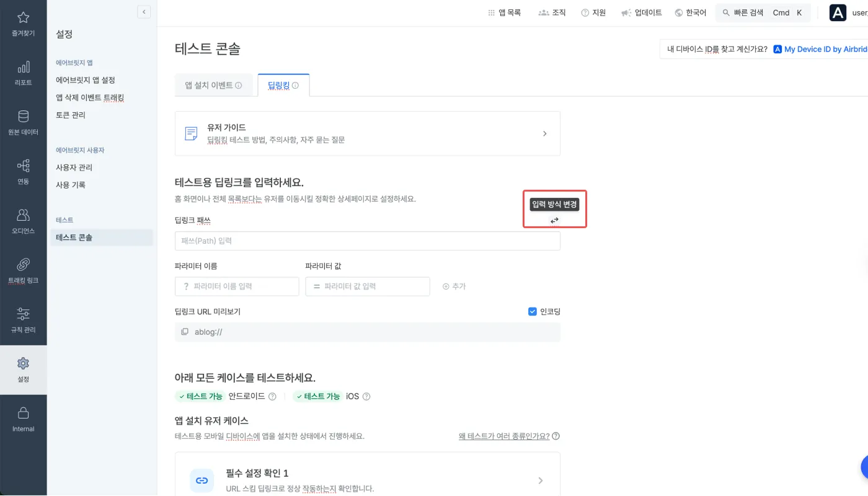Image resolution: width=868 pixels, height=496 pixels.
Task: Click the 파라미터 이름 input field
Action: point(237,286)
